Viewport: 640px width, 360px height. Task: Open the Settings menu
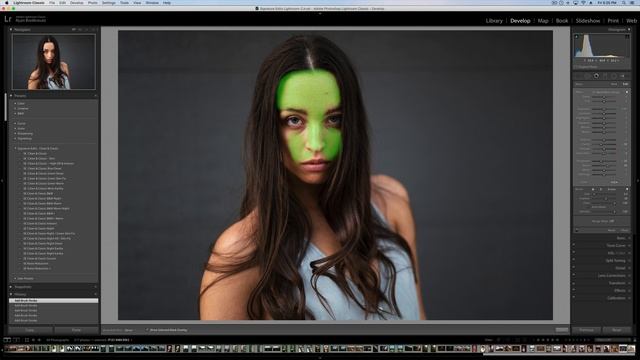(x=109, y=2)
